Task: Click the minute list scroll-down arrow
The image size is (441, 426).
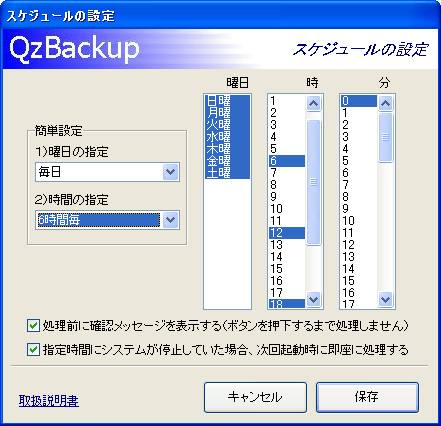Action: (385, 299)
